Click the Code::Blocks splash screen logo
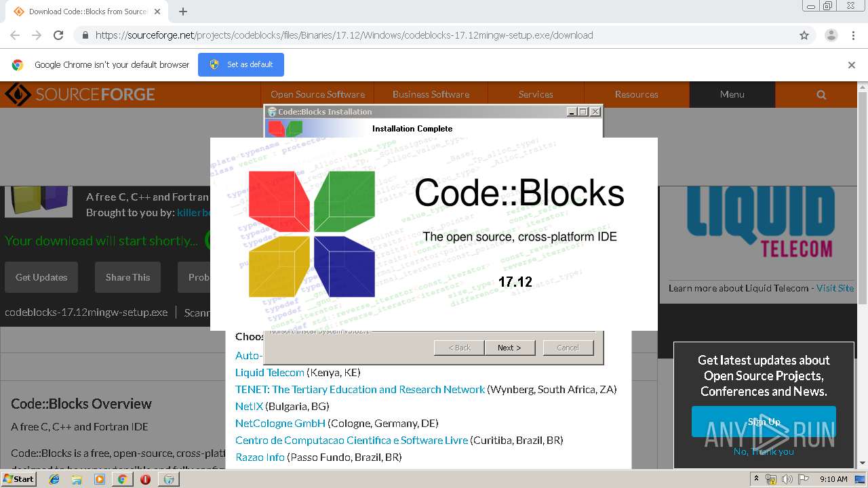 312,234
